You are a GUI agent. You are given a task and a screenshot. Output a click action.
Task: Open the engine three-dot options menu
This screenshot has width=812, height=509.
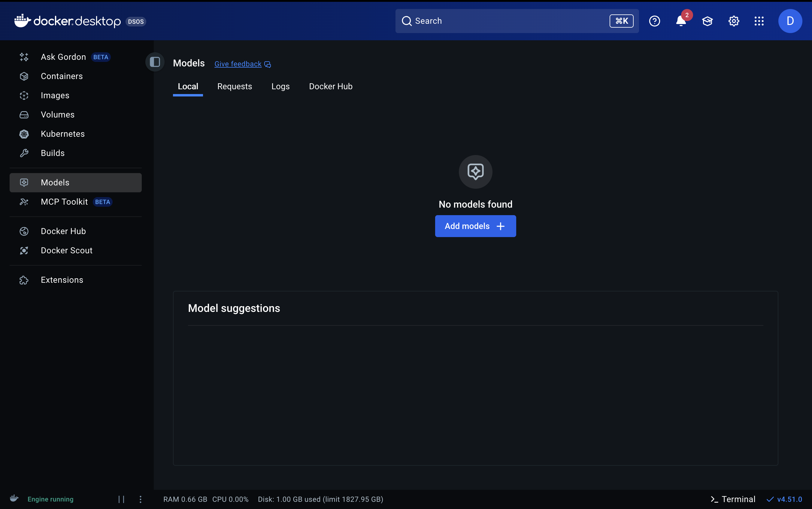pos(141,499)
